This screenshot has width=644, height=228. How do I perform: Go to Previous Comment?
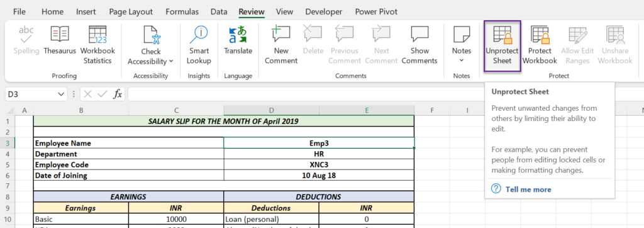345,45
